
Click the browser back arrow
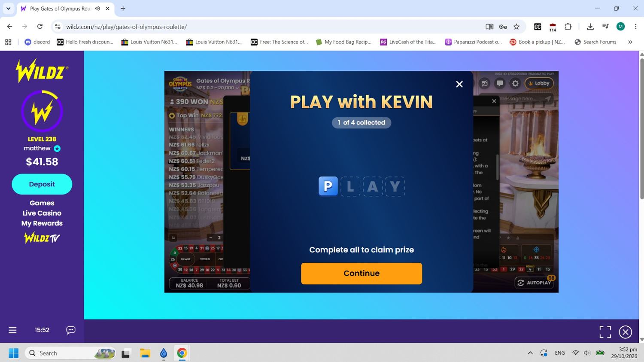pyautogui.click(x=9, y=27)
